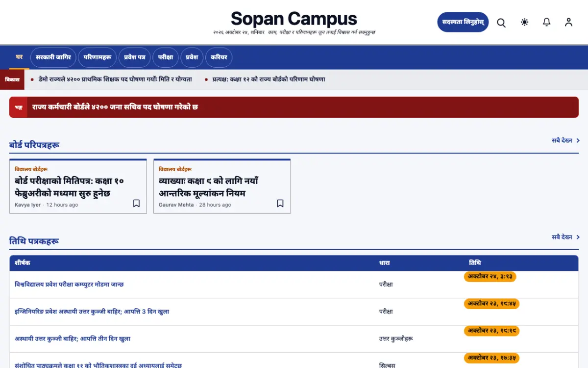
Task: Open the red banner राज्य कर्मचारी बोर्ड headline
Action: 115,107
